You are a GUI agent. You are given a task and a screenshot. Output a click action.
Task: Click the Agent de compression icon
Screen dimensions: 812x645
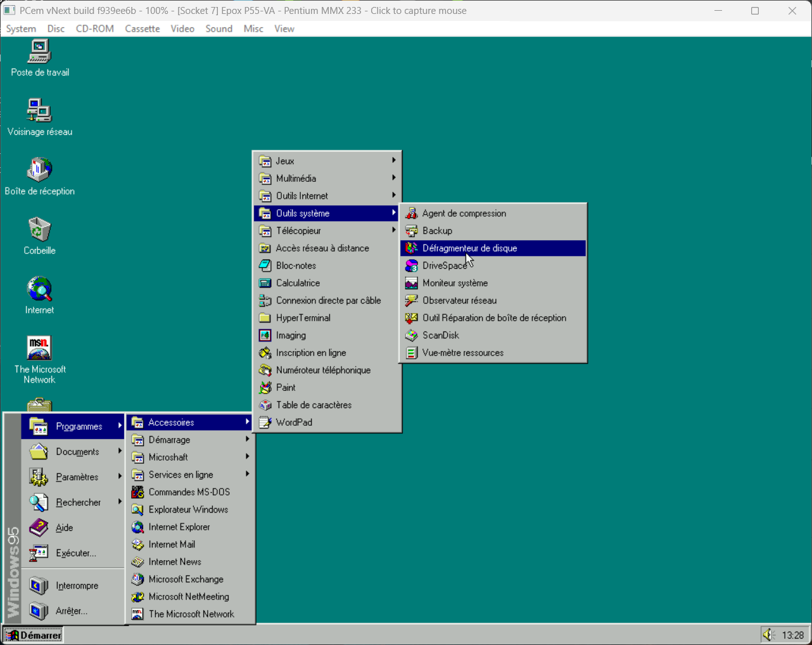(x=412, y=214)
